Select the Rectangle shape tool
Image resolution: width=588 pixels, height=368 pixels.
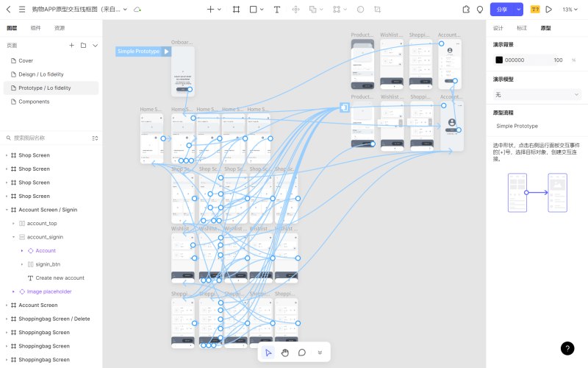click(x=254, y=10)
